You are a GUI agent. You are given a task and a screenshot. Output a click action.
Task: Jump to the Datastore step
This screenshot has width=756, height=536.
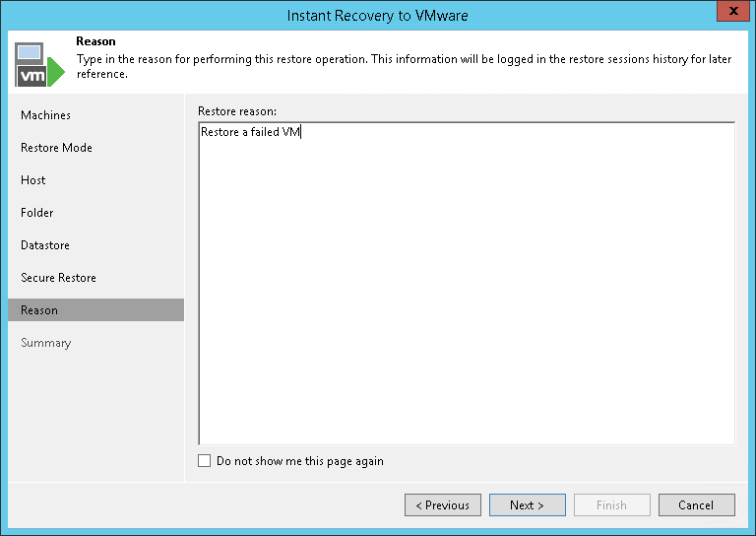(x=45, y=245)
